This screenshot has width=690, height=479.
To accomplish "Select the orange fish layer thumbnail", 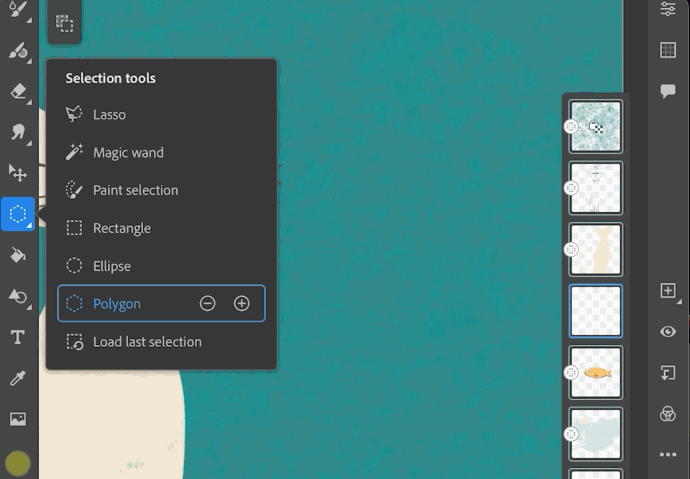I will [596, 373].
